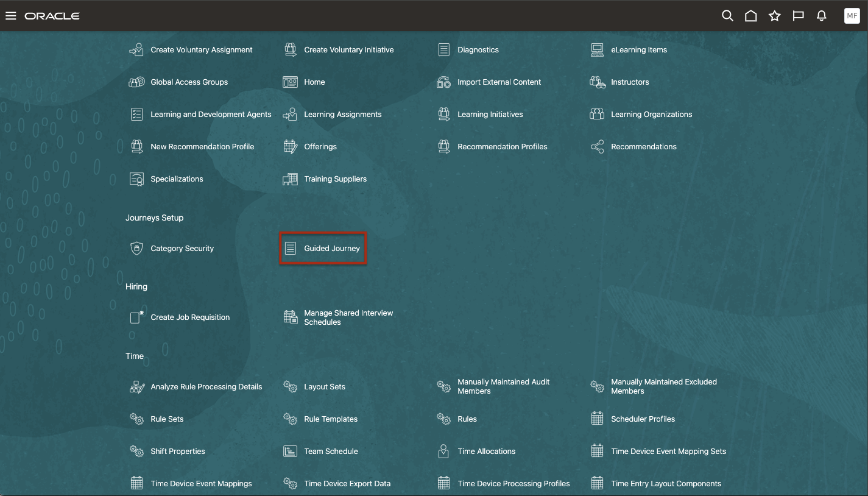The image size is (868, 496).
Task: Click the Time Allocations icon
Action: (x=444, y=452)
